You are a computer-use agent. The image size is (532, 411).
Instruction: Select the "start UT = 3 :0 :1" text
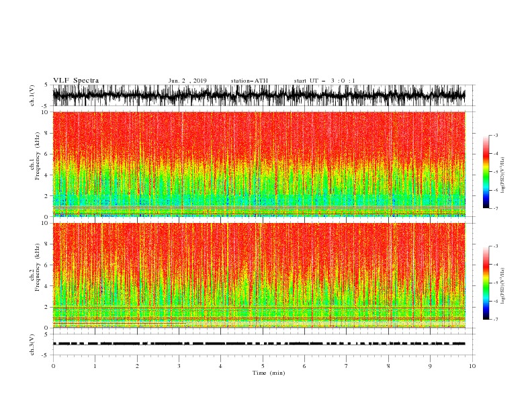[324, 81]
